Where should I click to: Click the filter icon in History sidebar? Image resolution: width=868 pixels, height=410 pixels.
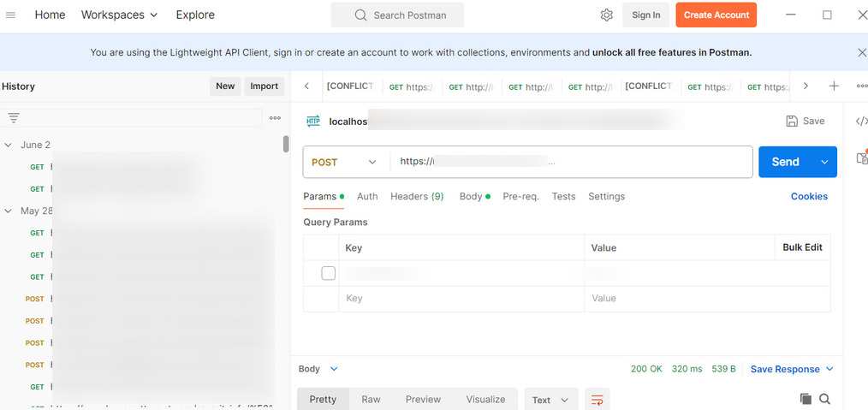(x=14, y=117)
